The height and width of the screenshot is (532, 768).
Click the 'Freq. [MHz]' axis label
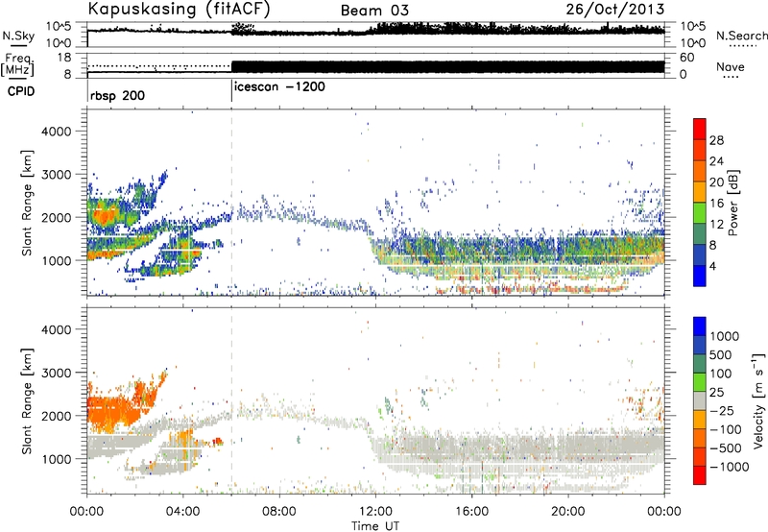pos(17,65)
